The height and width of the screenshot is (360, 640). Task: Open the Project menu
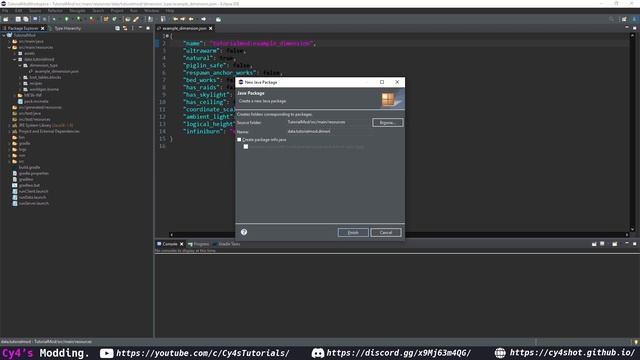(117, 11)
